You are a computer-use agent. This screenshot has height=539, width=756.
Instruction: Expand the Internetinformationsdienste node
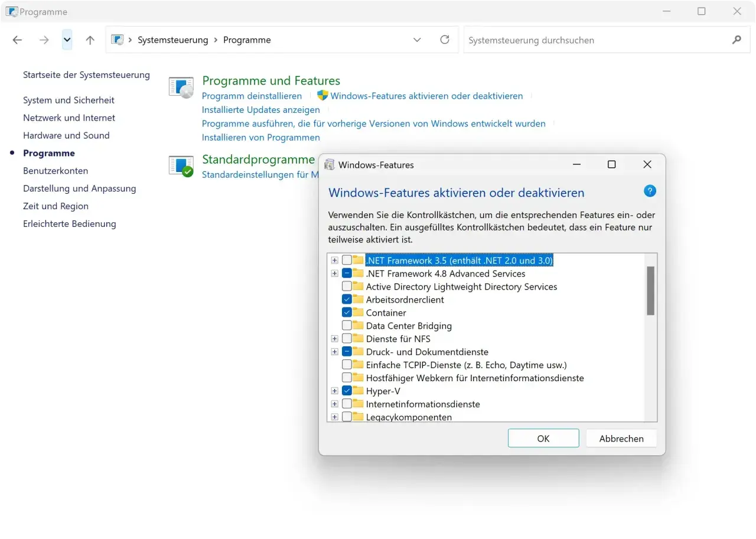pos(335,404)
